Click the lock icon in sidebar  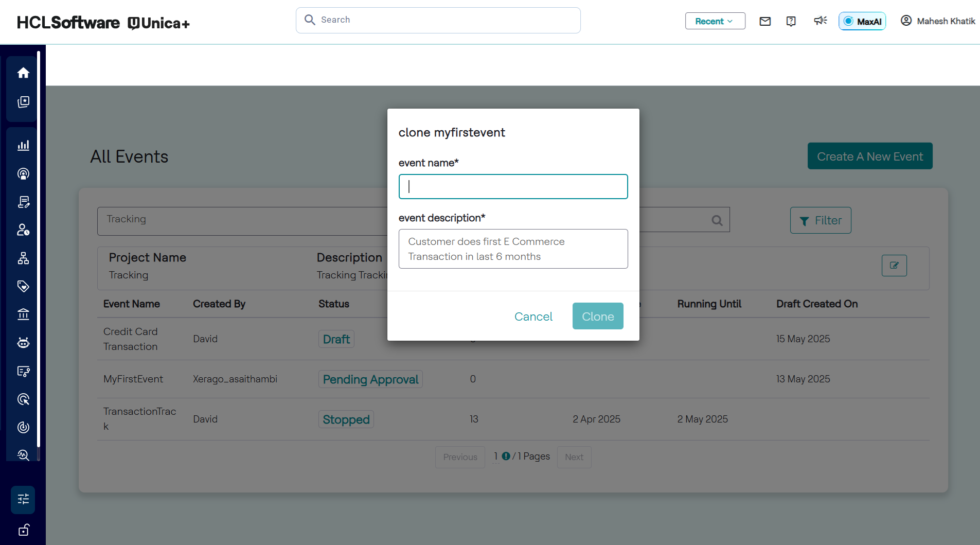pos(23,530)
